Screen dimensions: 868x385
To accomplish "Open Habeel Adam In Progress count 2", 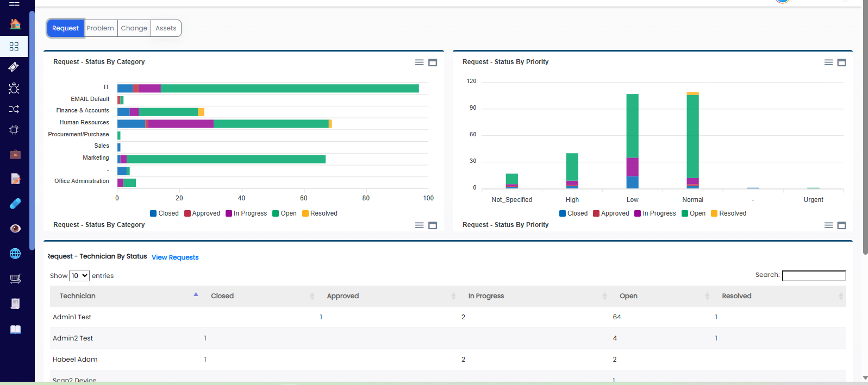I will click(x=463, y=359).
